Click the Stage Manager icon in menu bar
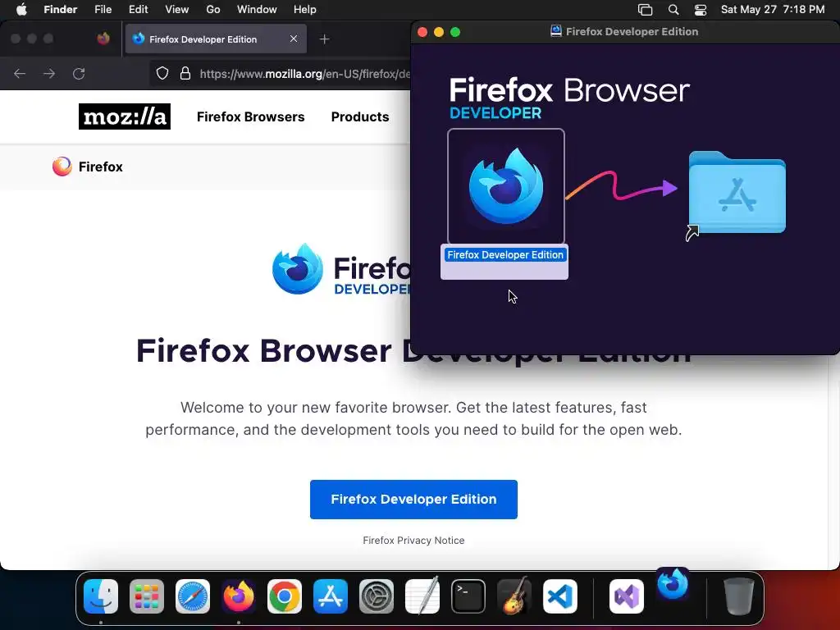Image resolution: width=840 pixels, height=630 pixels. pos(645,10)
